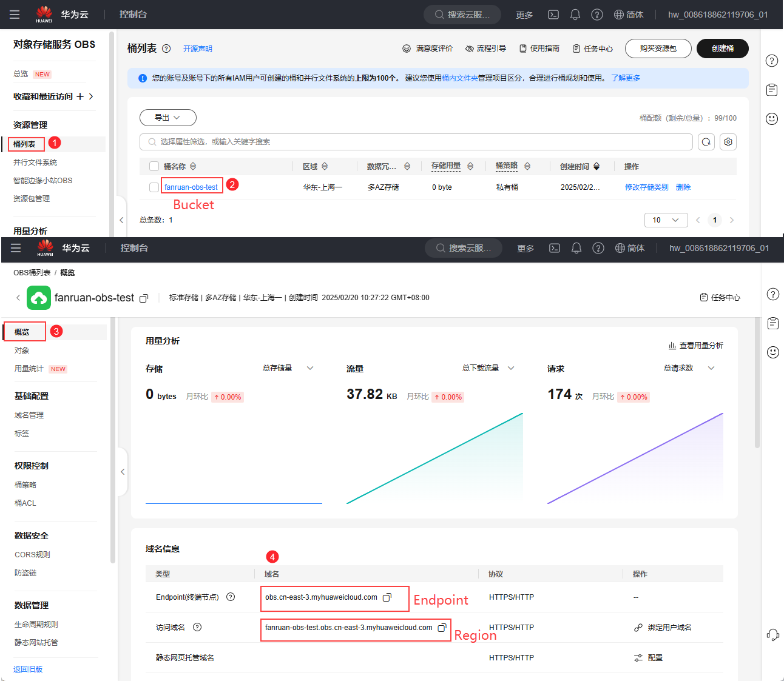Go to 对象 in the bucket sidebar

[22, 351]
